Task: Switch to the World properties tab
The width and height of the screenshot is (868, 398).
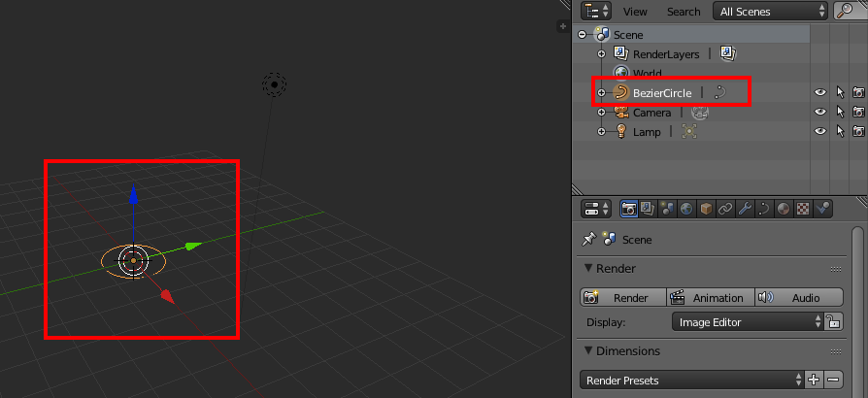Action: (x=686, y=209)
